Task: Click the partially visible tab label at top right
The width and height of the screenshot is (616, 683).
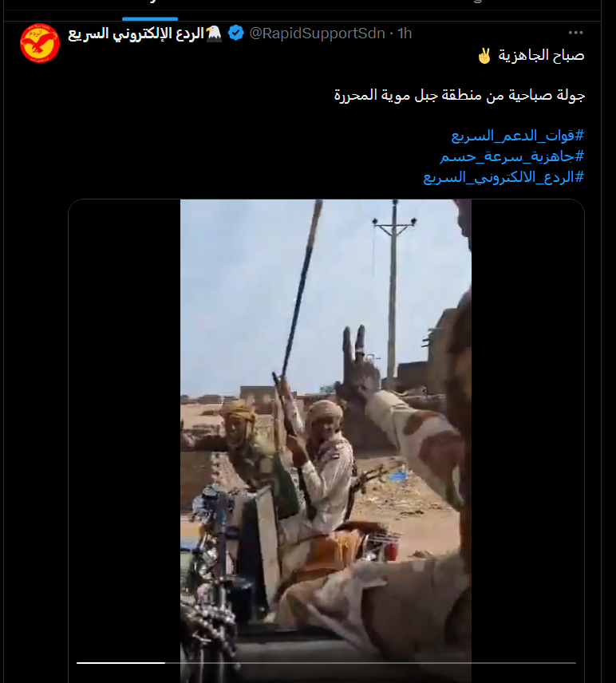Action: [x=477, y=2]
